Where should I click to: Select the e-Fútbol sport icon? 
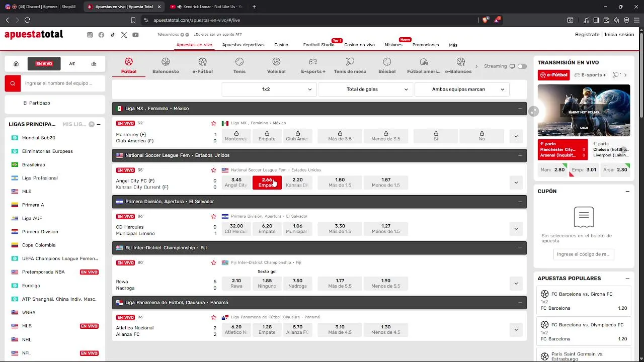[x=202, y=65]
